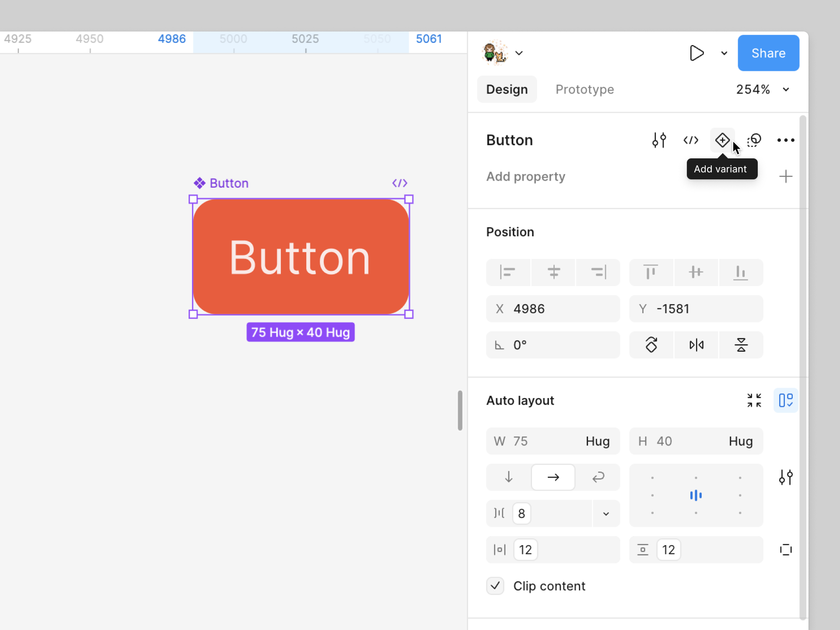Flip the button horizontally
The width and height of the screenshot is (840, 630).
pos(696,345)
